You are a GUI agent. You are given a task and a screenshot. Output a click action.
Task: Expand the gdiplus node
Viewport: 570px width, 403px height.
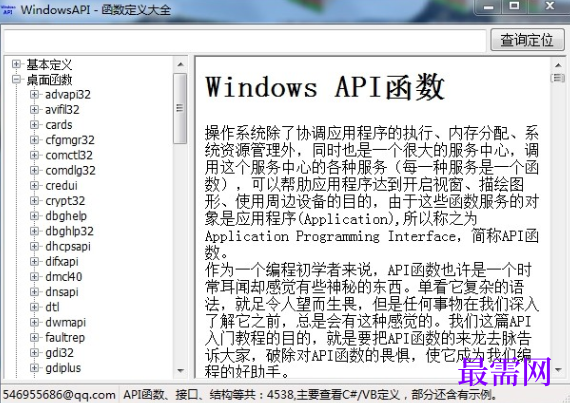pyautogui.click(x=34, y=368)
